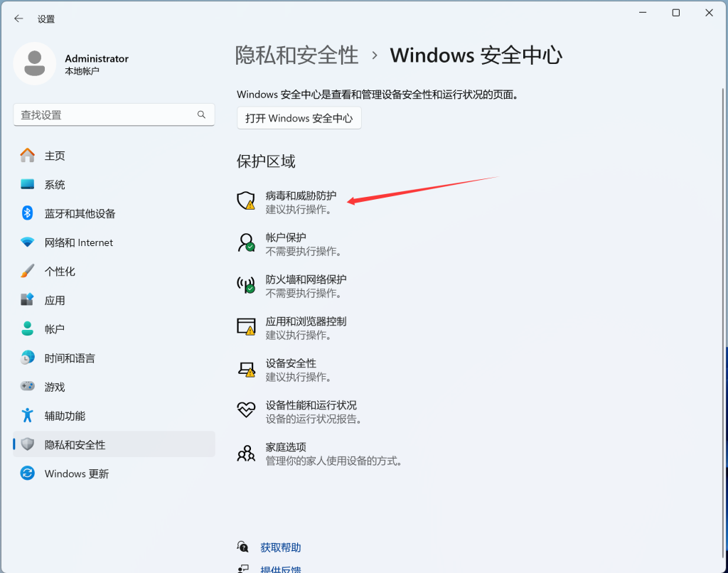Click 设备的运行状况报告 description text
Viewport: 728px width, 573px height.
[x=314, y=419]
